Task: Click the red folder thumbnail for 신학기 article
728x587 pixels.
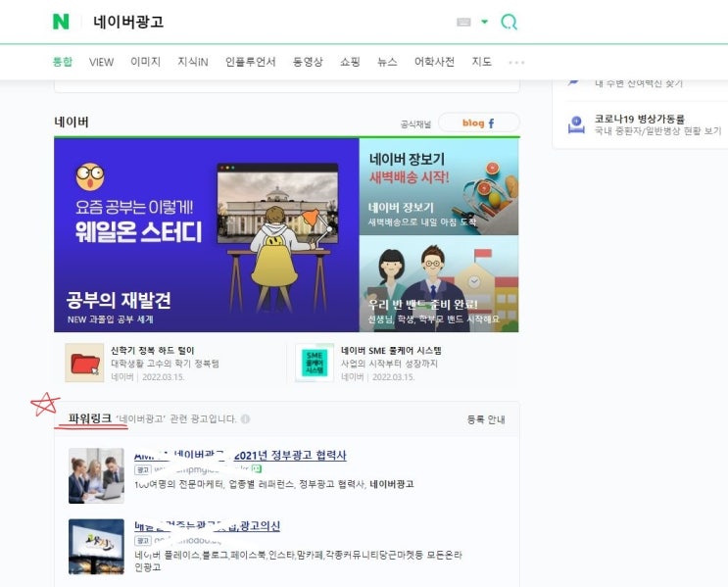Action: point(84,363)
